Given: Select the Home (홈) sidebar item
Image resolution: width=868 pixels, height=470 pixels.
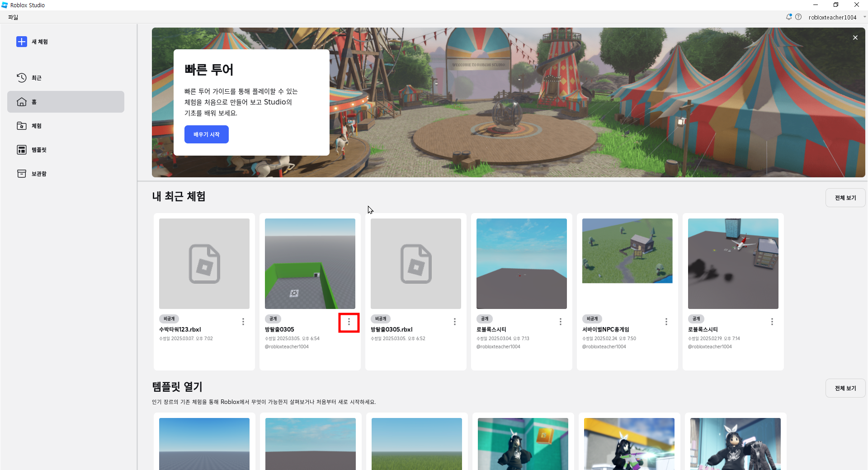Looking at the screenshot, I should 66,102.
